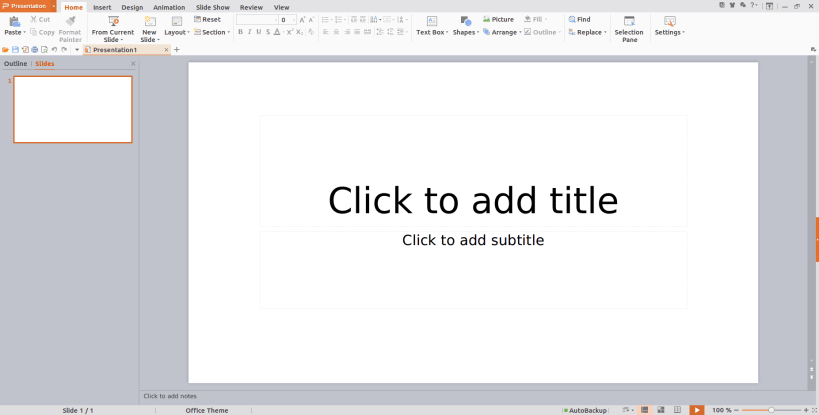Click the open folder quick-access icon
This screenshot has height=415, width=819.
[5, 50]
